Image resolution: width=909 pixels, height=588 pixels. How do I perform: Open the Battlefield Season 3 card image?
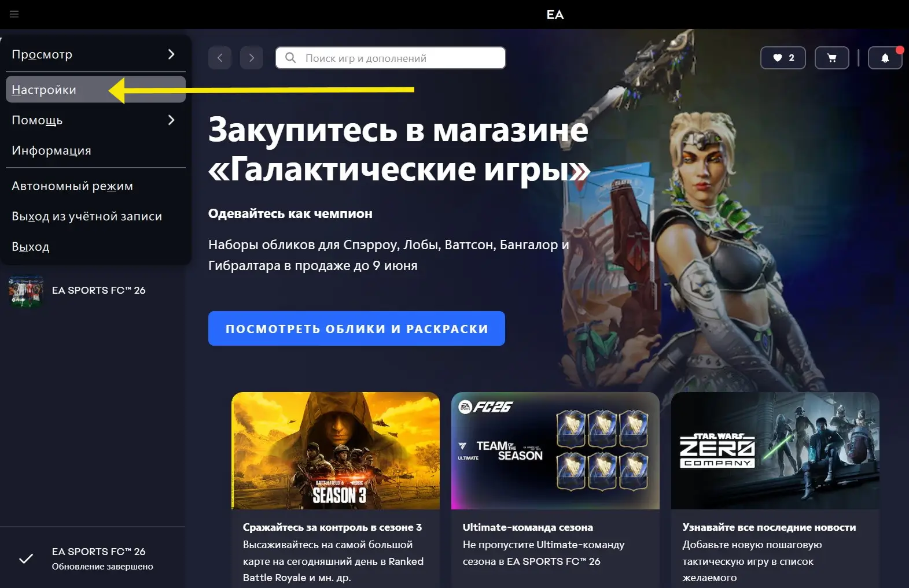coord(336,451)
